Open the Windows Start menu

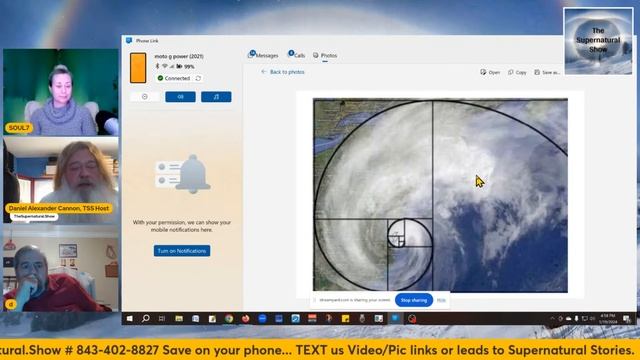tap(129, 319)
